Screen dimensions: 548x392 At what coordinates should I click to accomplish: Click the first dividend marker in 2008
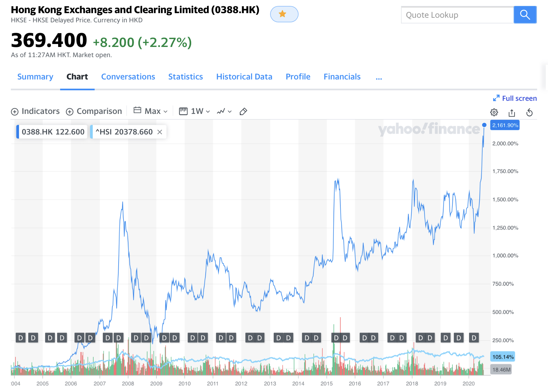click(136, 338)
